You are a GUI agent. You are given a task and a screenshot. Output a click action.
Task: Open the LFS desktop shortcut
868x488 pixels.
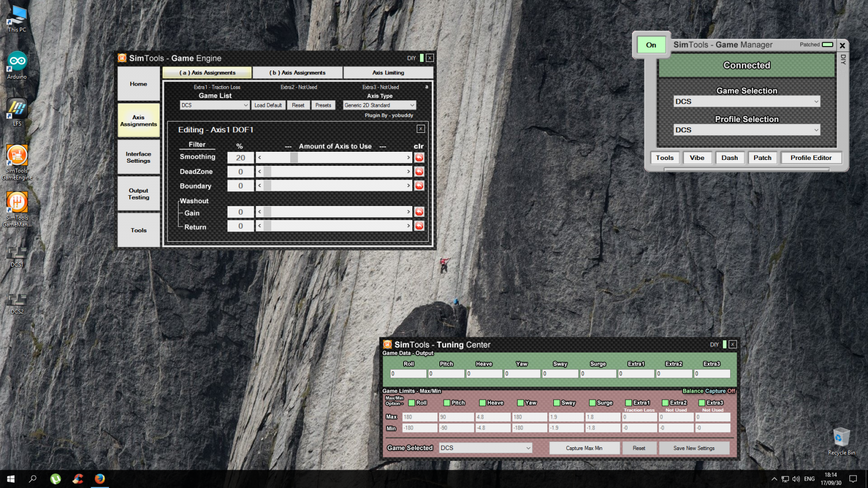point(17,112)
